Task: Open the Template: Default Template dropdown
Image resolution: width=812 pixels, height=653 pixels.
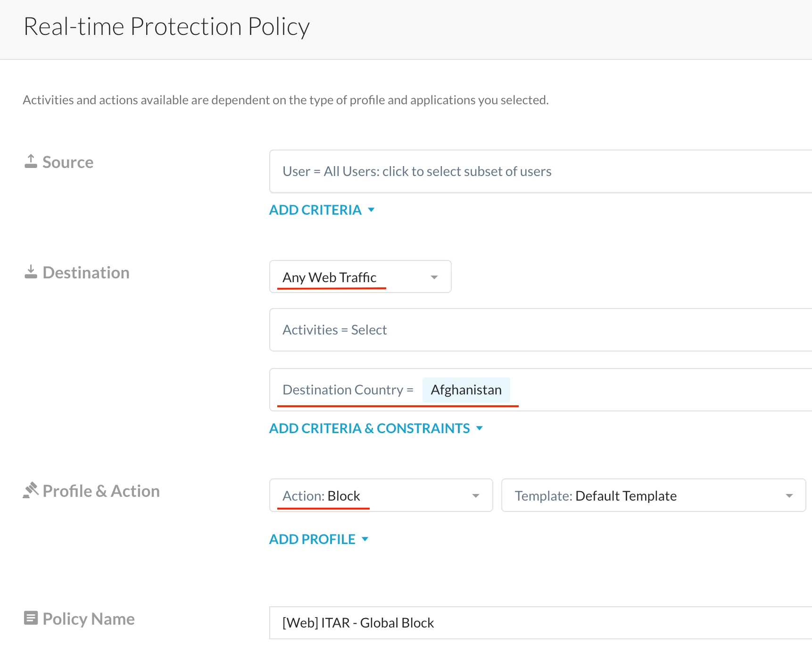Action: (x=653, y=495)
